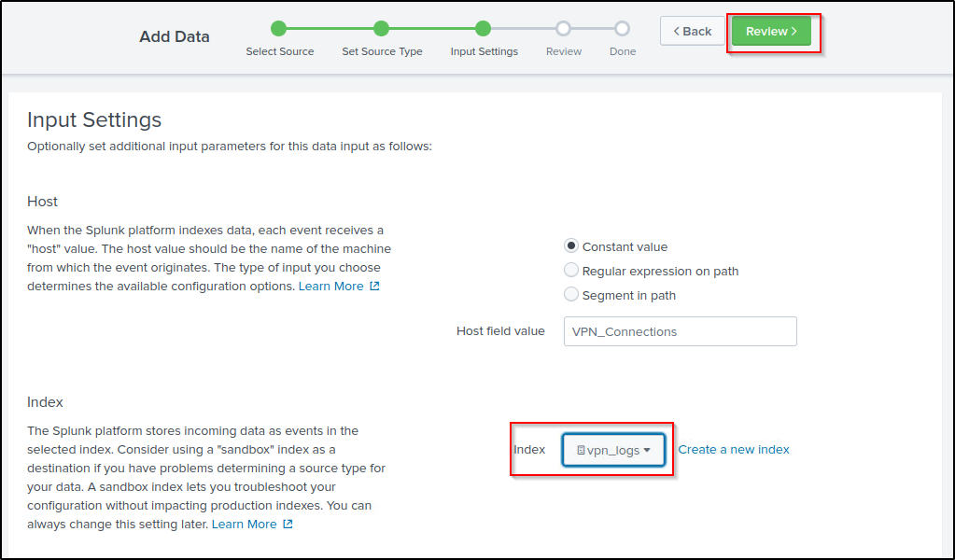Screen dimensions: 955x560
Task: Click the Select Source step label
Action: coord(279,51)
